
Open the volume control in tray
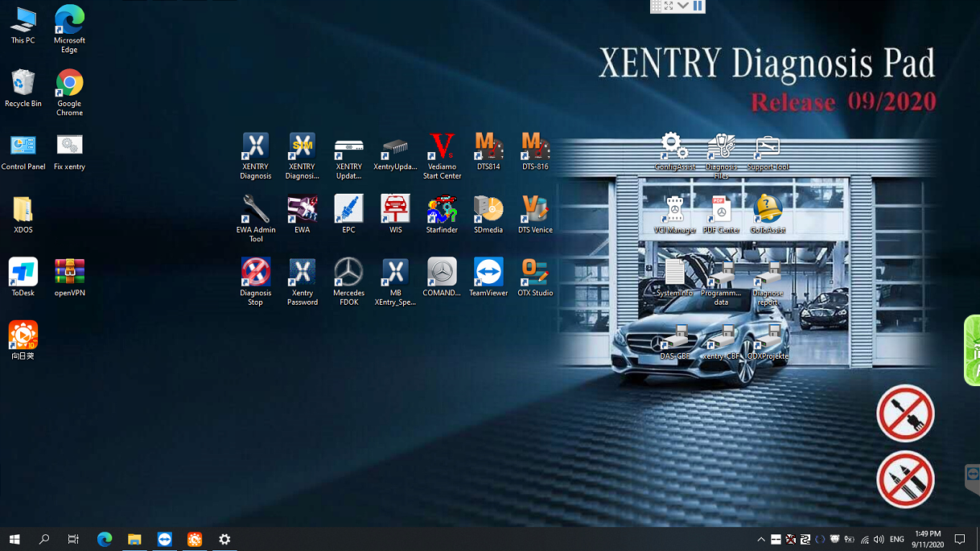[x=879, y=540]
